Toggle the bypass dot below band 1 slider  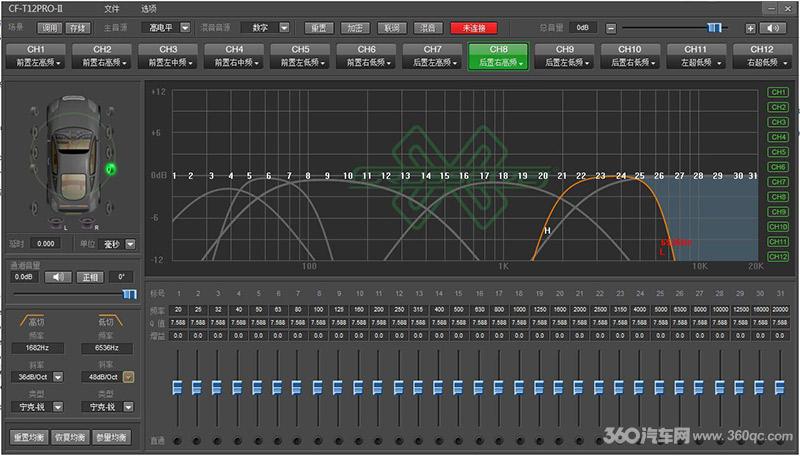178,441
